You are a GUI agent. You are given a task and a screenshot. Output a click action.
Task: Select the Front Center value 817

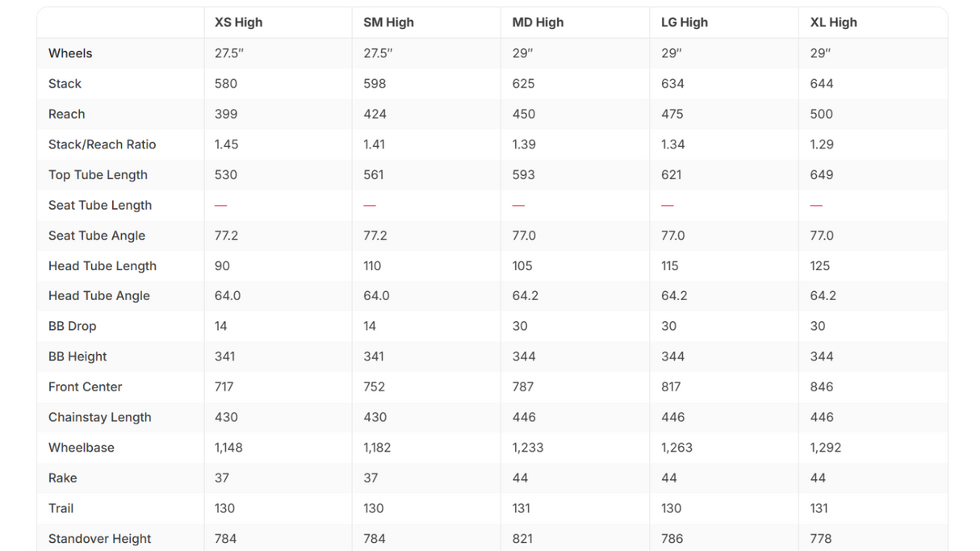click(x=672, y=387)
